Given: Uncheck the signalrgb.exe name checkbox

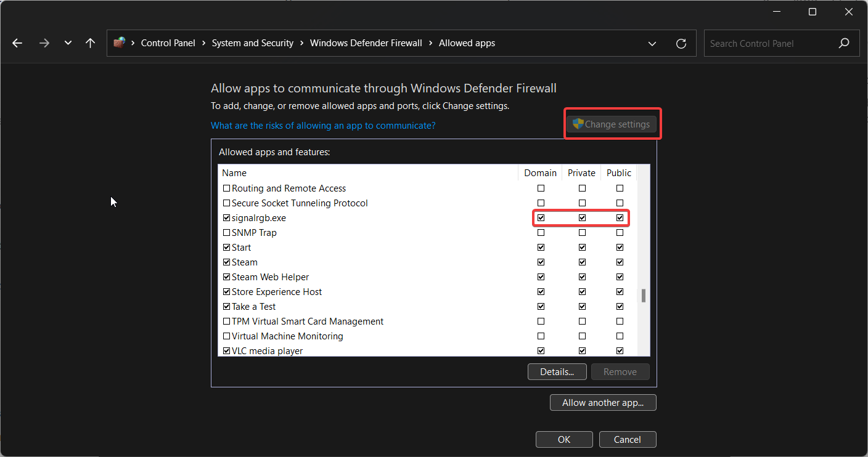Looking at the screenshot, I should (226, 218).
